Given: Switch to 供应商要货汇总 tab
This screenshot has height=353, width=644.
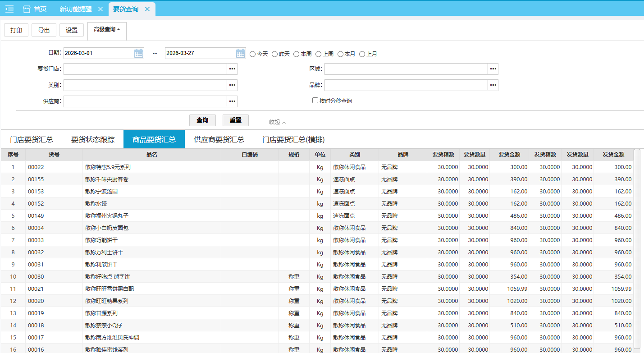Looking at the screenshot, I should click(219, 139).
